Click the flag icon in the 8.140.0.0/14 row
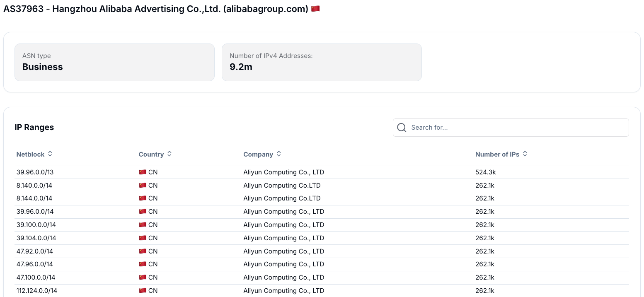The width and height of the screenshot is (644, 297). [143, 185]
